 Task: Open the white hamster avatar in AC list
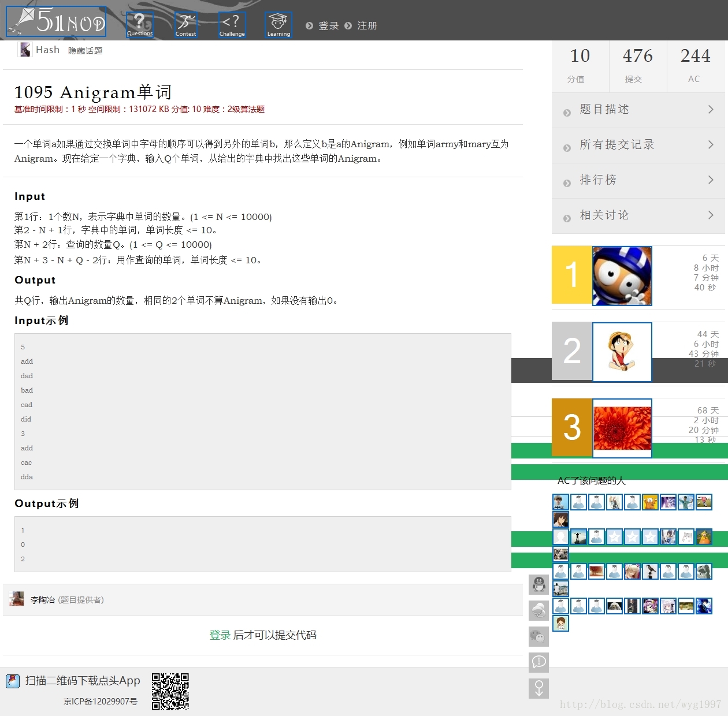pyautogui.click(x=686, y=537)
